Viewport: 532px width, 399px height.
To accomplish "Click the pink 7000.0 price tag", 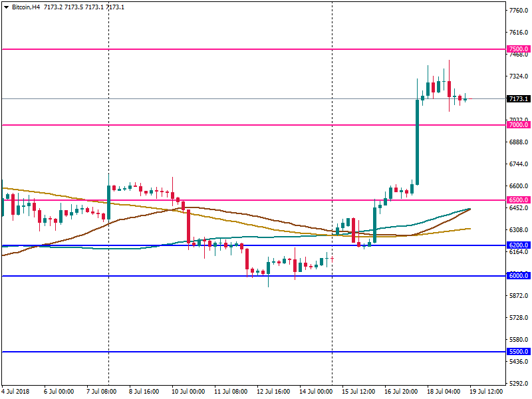I will 518,125.
